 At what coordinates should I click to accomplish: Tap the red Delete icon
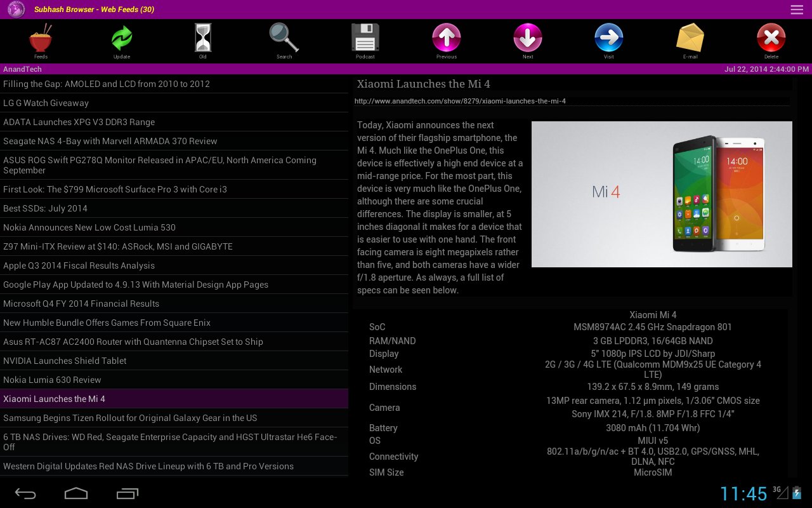click(x=771, y=38)
